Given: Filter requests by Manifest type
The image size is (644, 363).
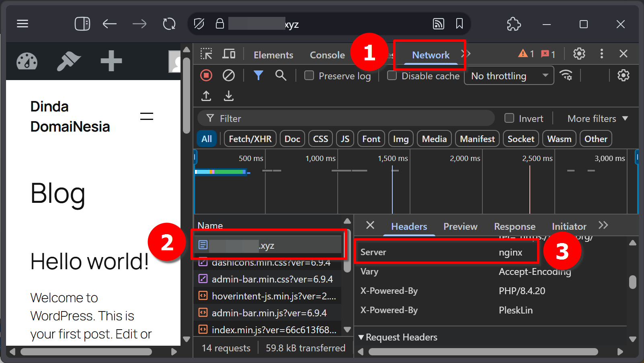Looking at the screenshot, I should click(477, 139).
